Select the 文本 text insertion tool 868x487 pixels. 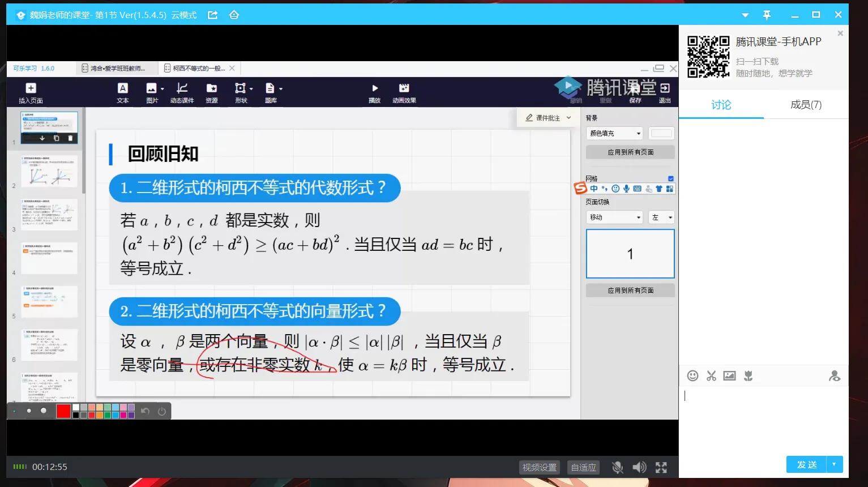(122, 92)
